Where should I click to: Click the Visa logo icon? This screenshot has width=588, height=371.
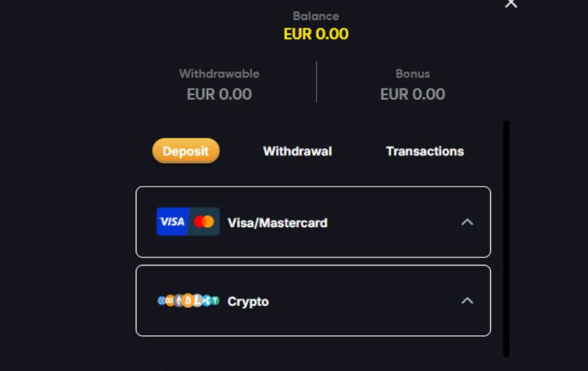172,221
